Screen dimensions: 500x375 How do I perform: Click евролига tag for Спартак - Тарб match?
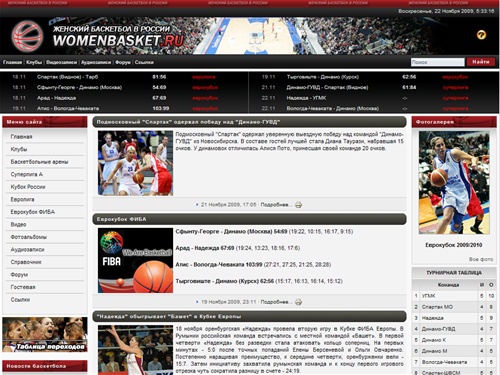pos(204,77)
